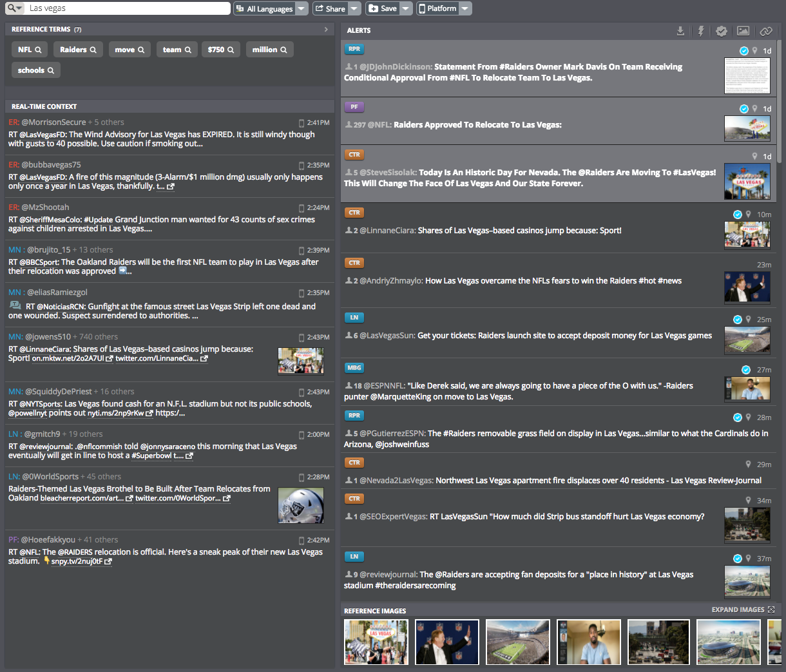Image resolution: width=786 pixels, height=672 pixels.
Task: Click verified badge on JDJohnDickinson alert
Action: (x=743, y=51)
